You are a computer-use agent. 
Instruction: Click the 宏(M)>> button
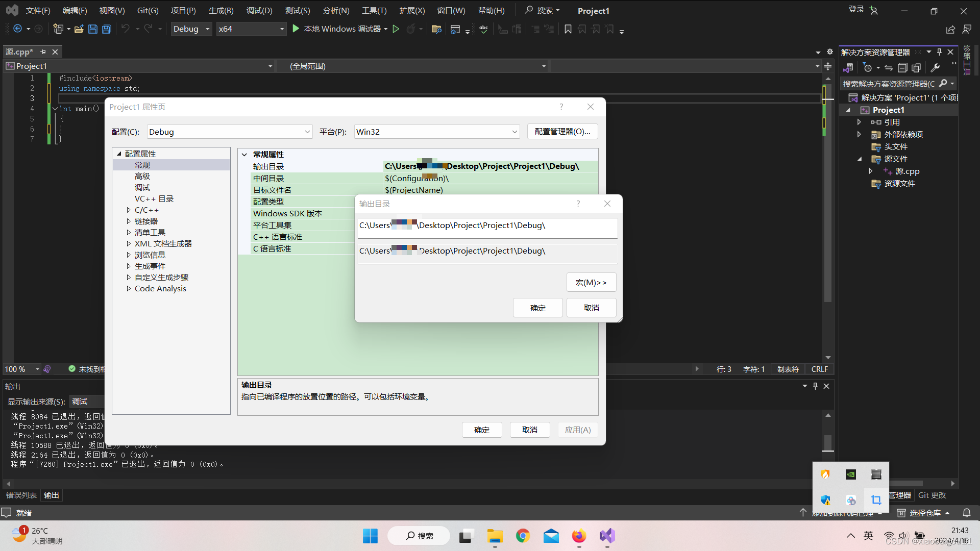click(x=591, y=282)
